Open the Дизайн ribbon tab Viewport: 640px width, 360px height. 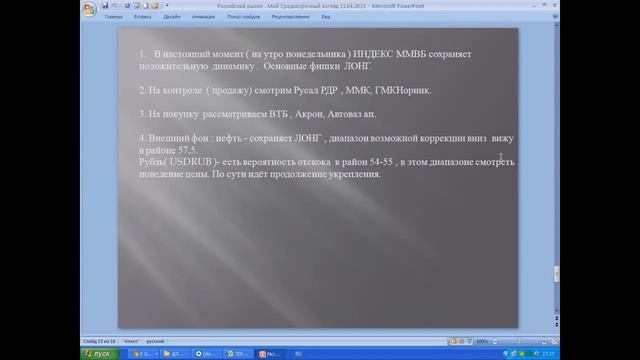172,17
